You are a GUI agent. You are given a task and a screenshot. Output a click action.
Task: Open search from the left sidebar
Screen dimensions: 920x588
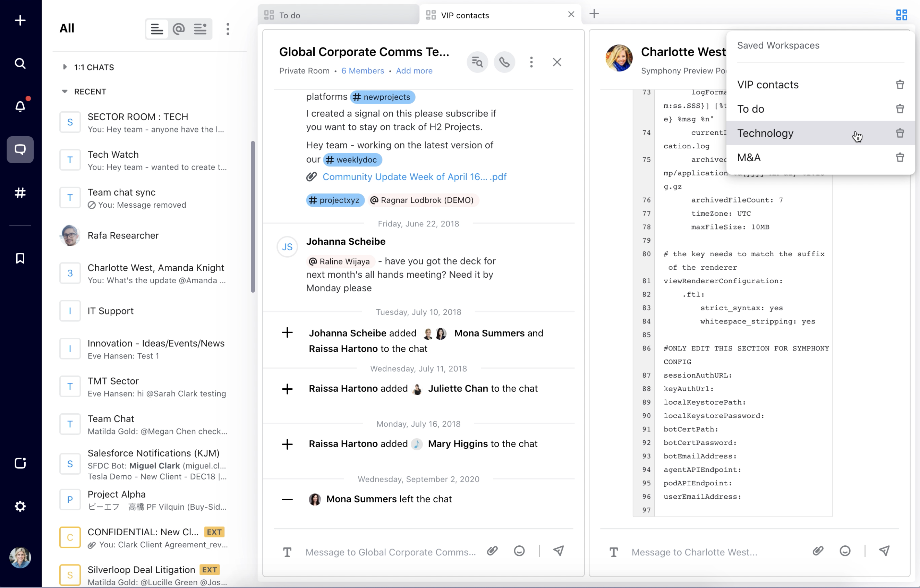[x=19, y=63]
